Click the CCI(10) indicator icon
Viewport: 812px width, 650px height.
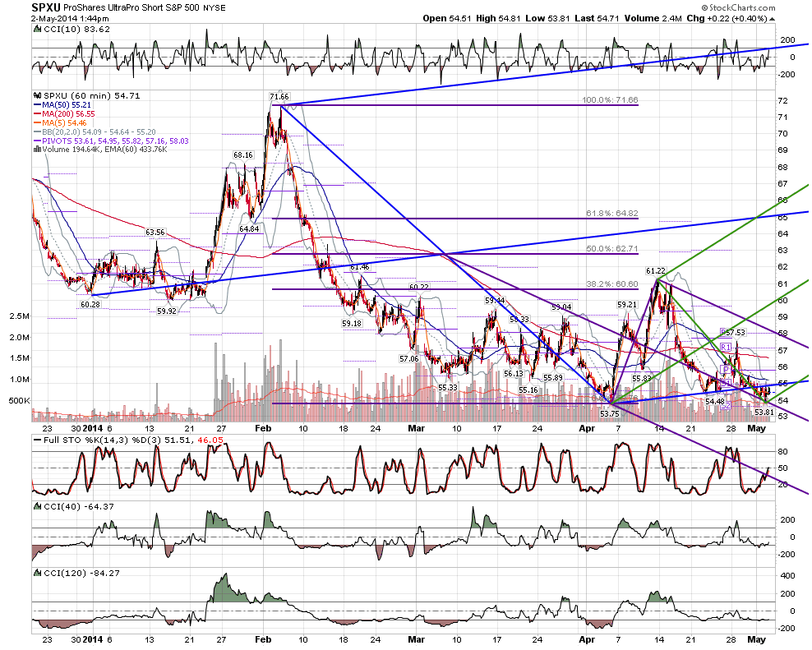pyautogui.click(x=37, y=29)
